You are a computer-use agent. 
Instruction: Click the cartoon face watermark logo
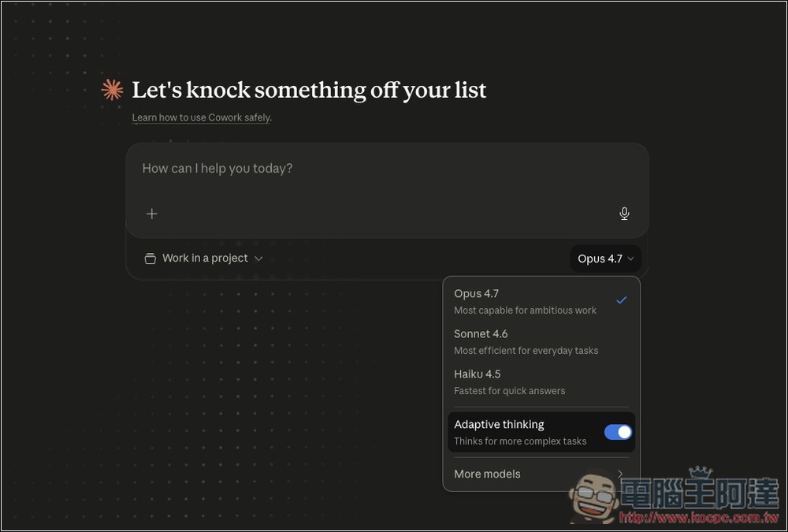pyautogui.click(x=593, y=495)
